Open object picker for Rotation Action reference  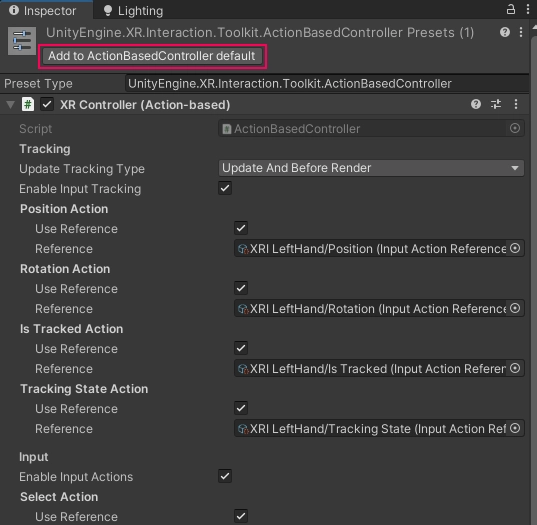[515, 308]
